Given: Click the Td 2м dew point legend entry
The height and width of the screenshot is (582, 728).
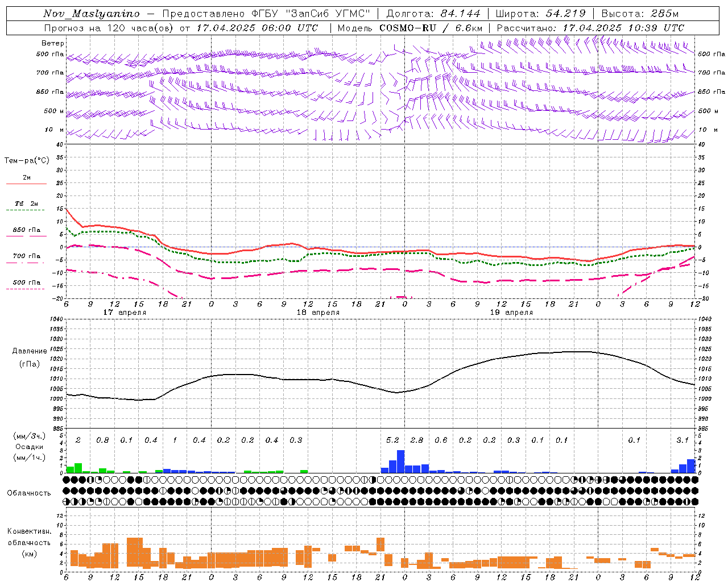Looking at the screenshot, I should tap(27, 203).
